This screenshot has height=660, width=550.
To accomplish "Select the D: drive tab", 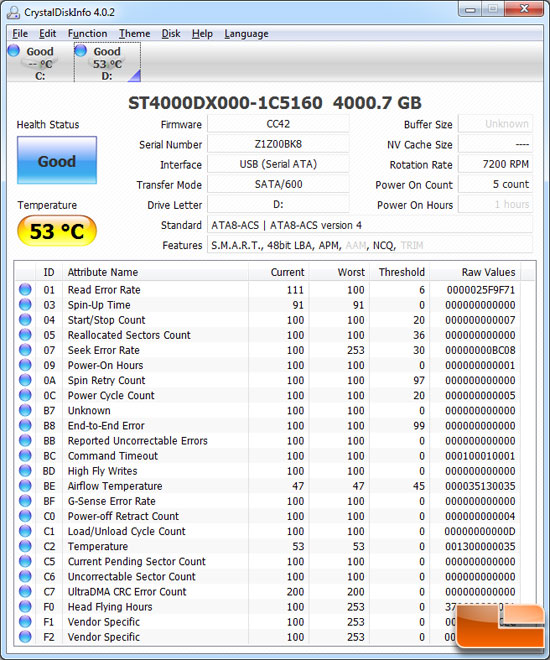I will point(107,63).
